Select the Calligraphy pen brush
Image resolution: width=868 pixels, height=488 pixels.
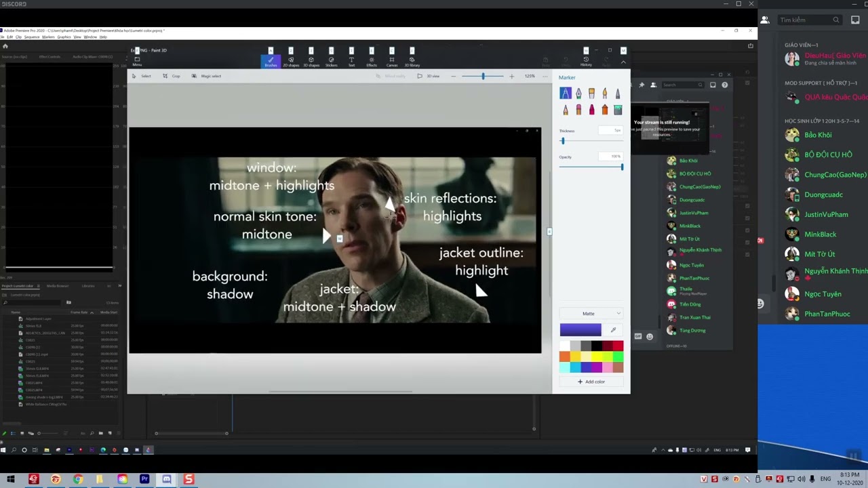point(578,94)
